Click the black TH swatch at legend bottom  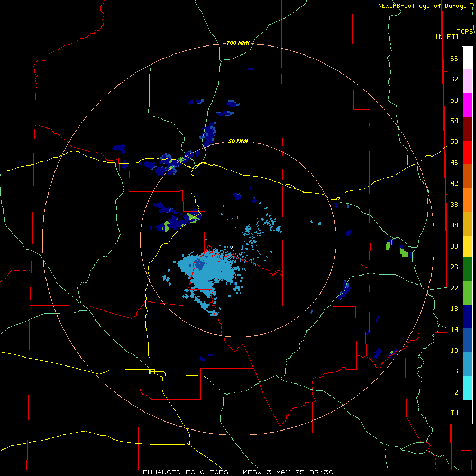pos(467,411)
